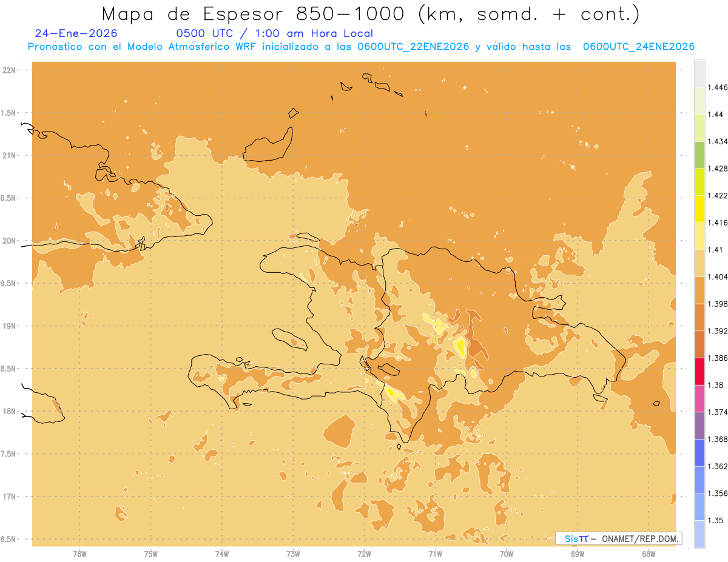Click the '76W' longitude label
The image size is (728, 562).
(79, 555)
